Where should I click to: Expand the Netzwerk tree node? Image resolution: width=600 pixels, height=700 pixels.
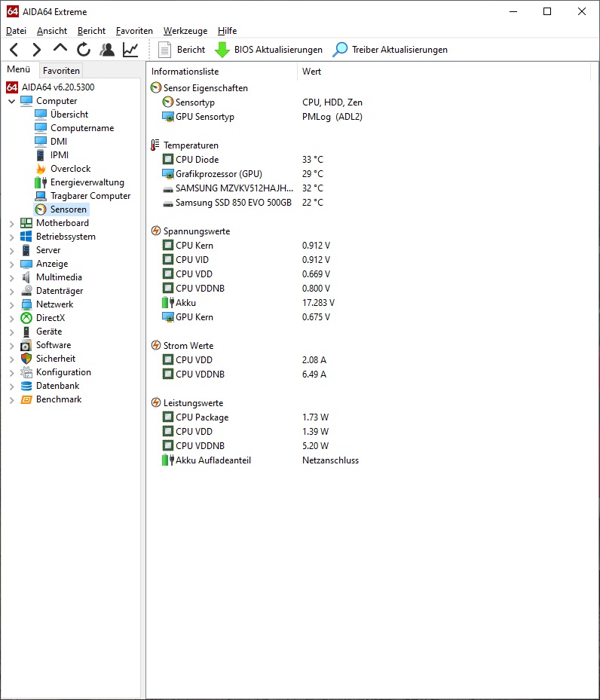[11, 305]
